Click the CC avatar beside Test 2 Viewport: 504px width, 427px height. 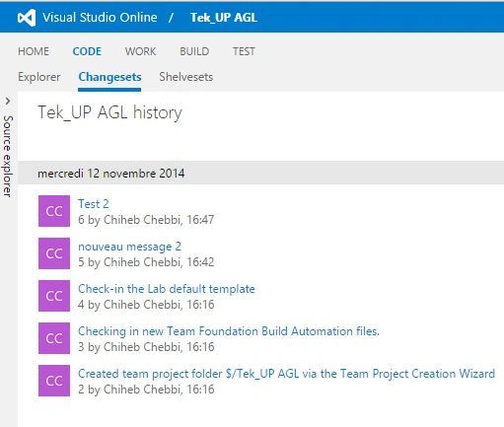tap(54, 211)
